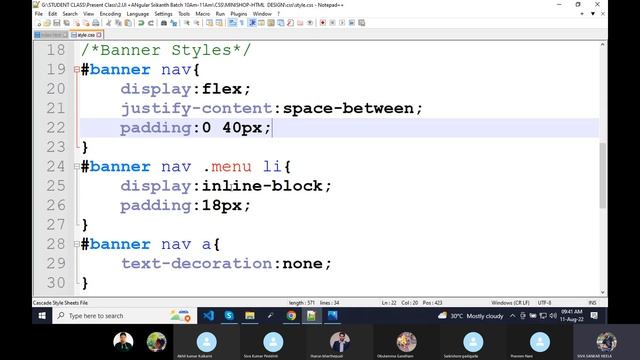Open Find with the binoculars icon
Screen dimensions: 640x360
[x=164, y=23]
